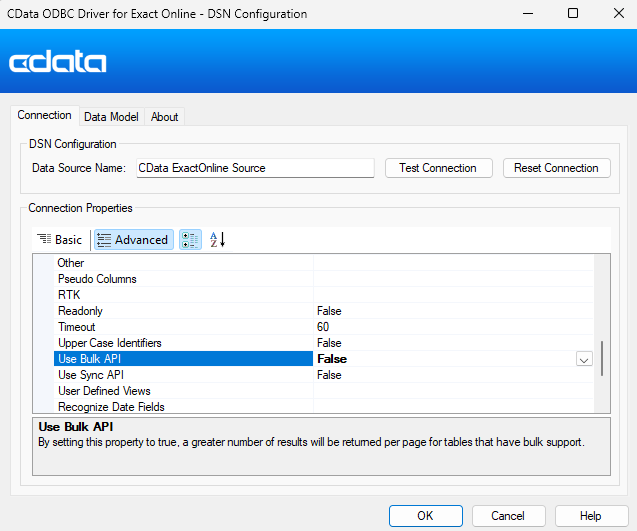Viewport: 637px width, 531px height.
Task: Click the bold Use Bulk API False value
Action: coord(332,359)
